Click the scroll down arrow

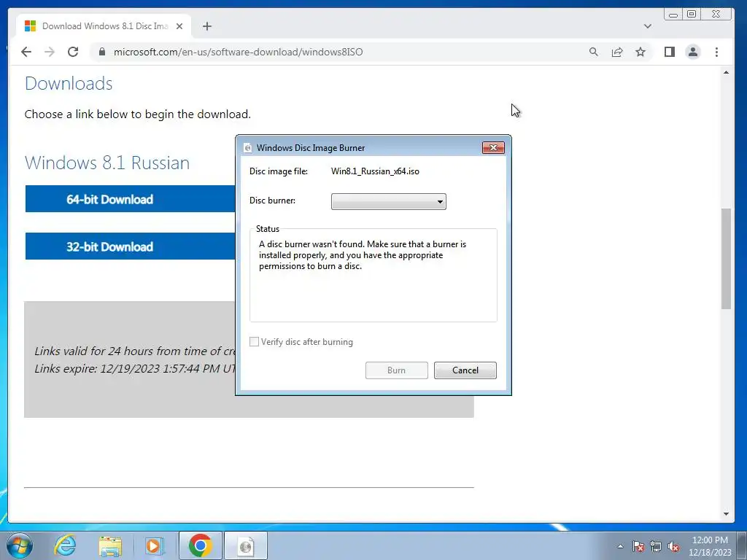[726, 514]
